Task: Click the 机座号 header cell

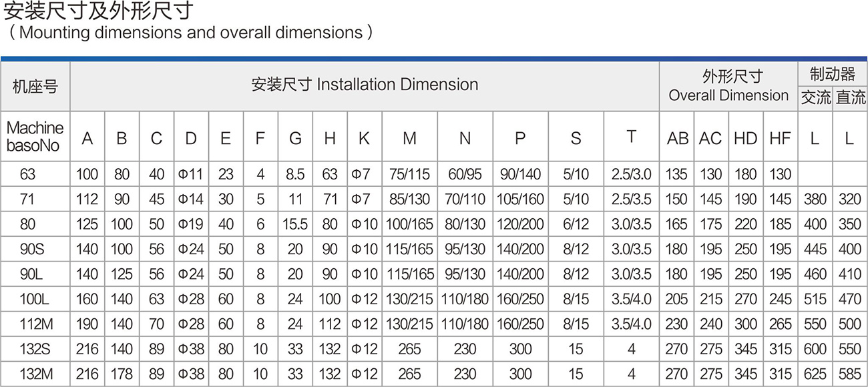Action: [x=35, y=87]
